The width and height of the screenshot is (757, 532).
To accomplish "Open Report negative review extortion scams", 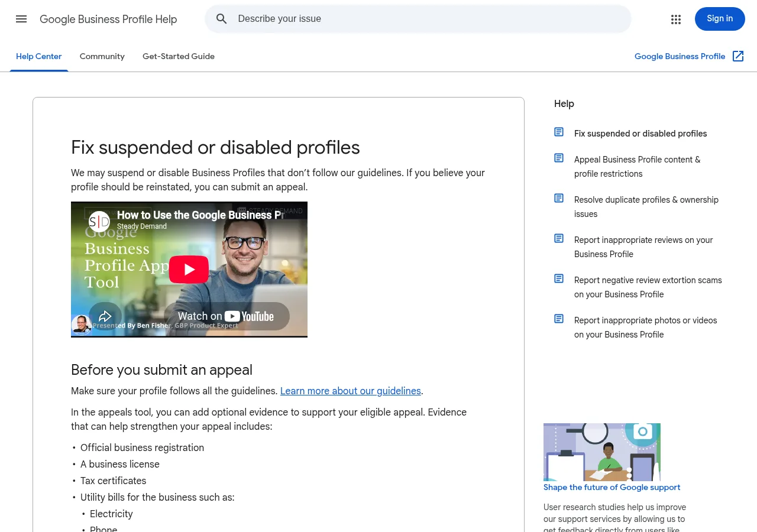I will click(648, 287).
